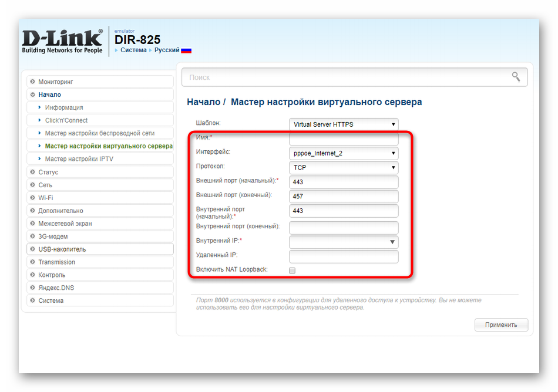Image resolution: width=558 pixels, height=392 pixels.
Task: Click the Применить button
Action: 500,325
